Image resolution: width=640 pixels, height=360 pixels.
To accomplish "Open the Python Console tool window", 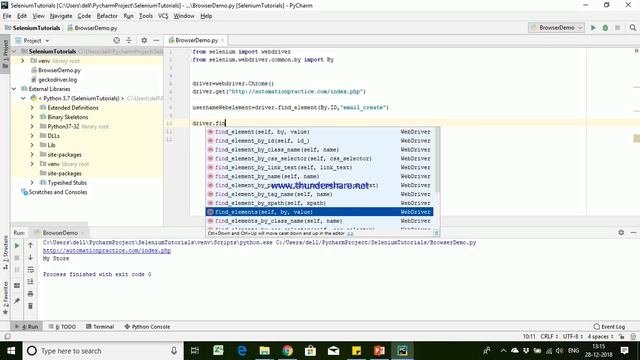I will [147, 327].
